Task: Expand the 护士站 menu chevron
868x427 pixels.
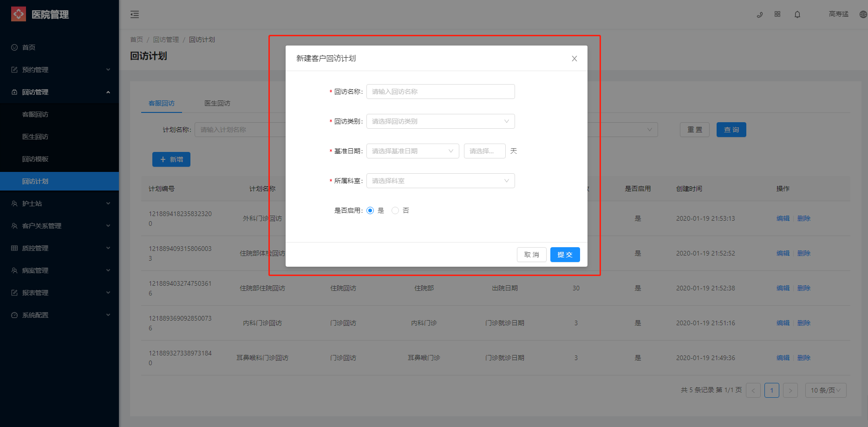Action: pyautogui.click(x=108, y=204)
